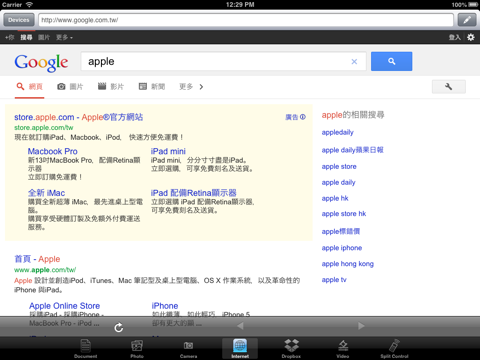Open the Apple Online Store sitelink

tap(64, 306)
